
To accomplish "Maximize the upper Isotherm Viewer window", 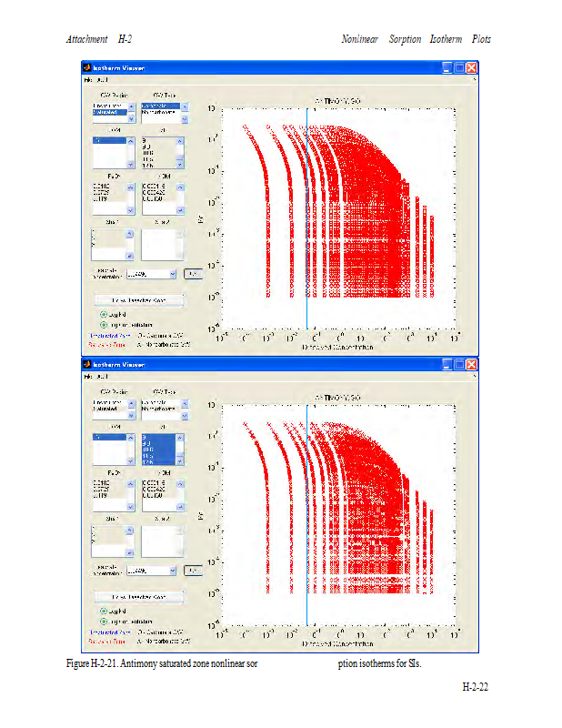I will click(459, 68).
